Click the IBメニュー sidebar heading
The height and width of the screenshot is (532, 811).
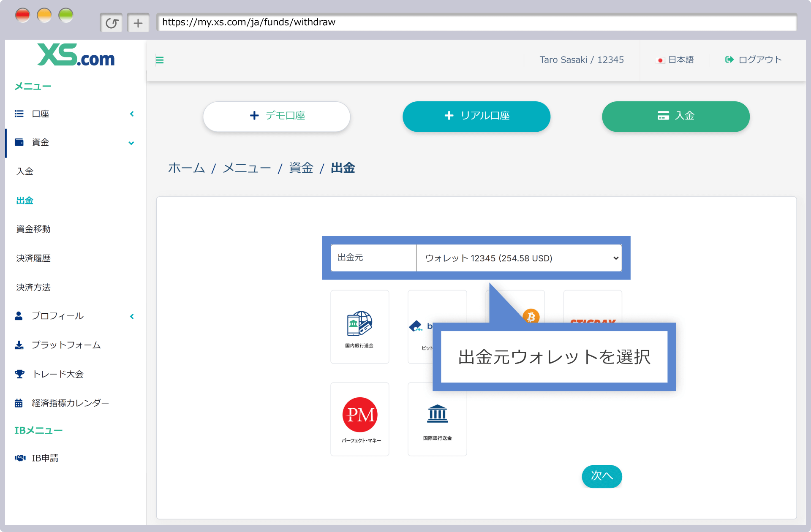pos(38,431)
